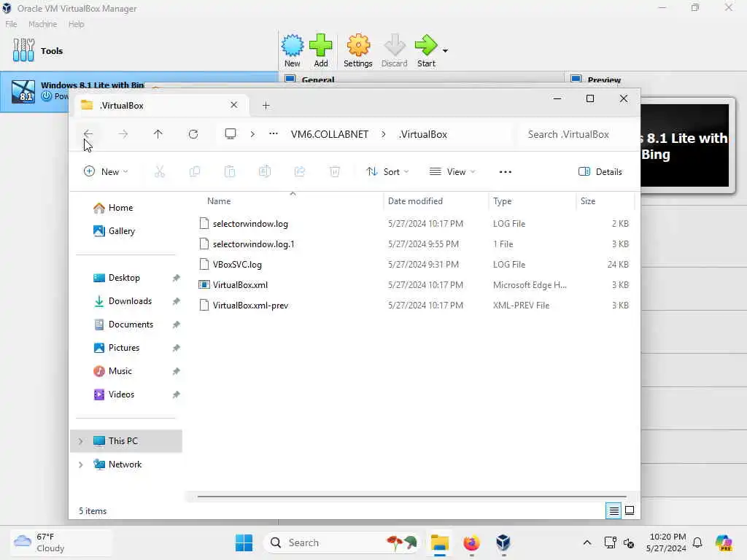Viewport: 747px width, 560px height.
Task: Select the .VirtualBox Explorer tab
Action: point(160,106)
